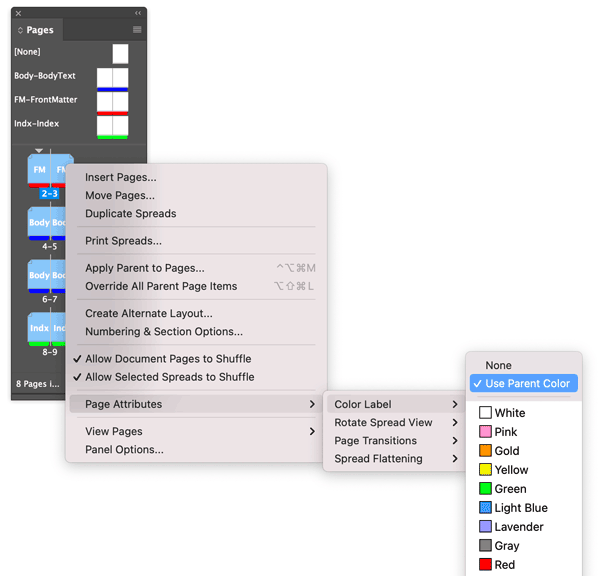Image resolution: width=600 pixels, height=576 pixels.
Task: Pick the Lavender color label
Action: [523, 527]
